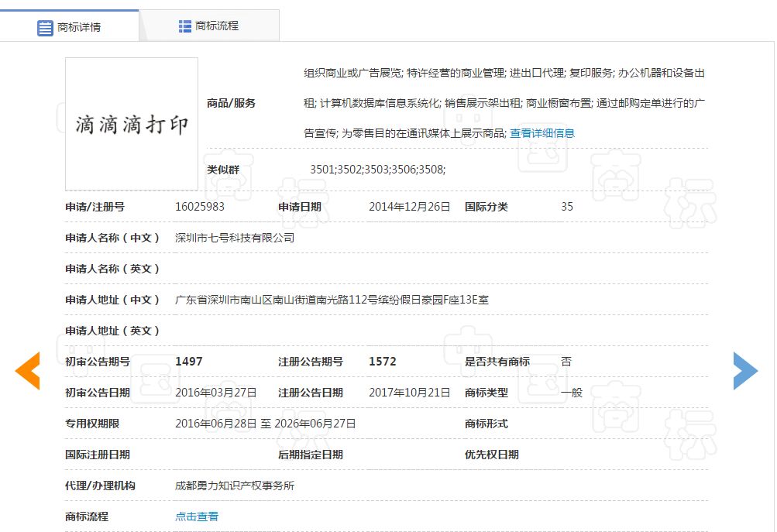Click the applicant address in 深圳市南山区
Viewport: 777px width, 532px height.
tap(332, 300)
